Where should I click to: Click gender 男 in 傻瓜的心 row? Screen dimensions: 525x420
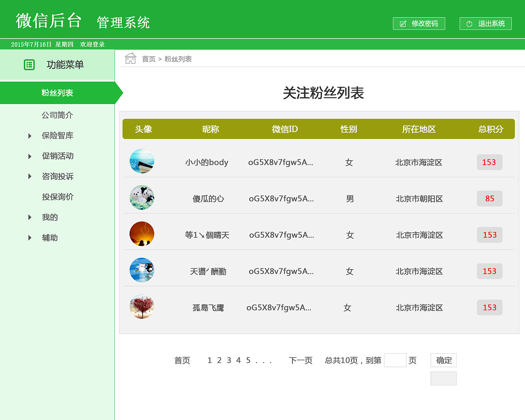point(350,199)
